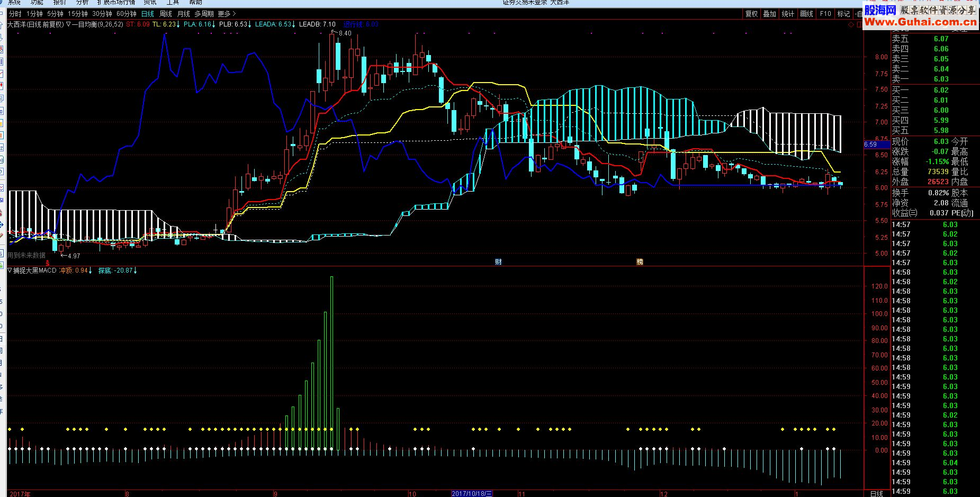Open the 捕捉大黑MACD indicator dropdown triangle
The width and height of the screenshot is (980, 497).
(x=10, y=270)
